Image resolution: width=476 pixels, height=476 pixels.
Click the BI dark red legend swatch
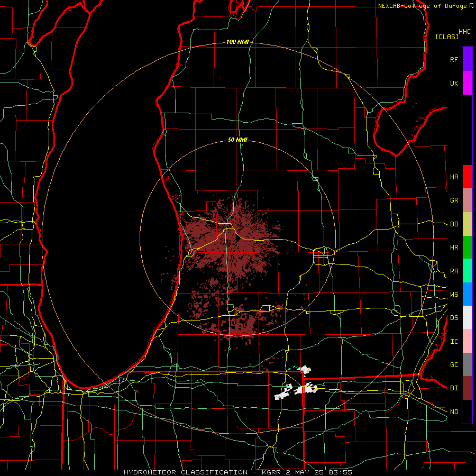point(467,388)
